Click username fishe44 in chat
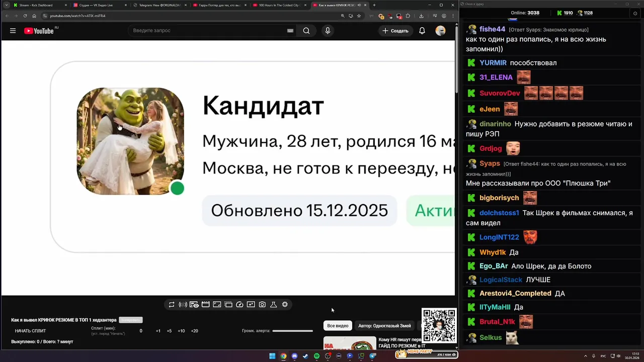 [x=492, y=29]
